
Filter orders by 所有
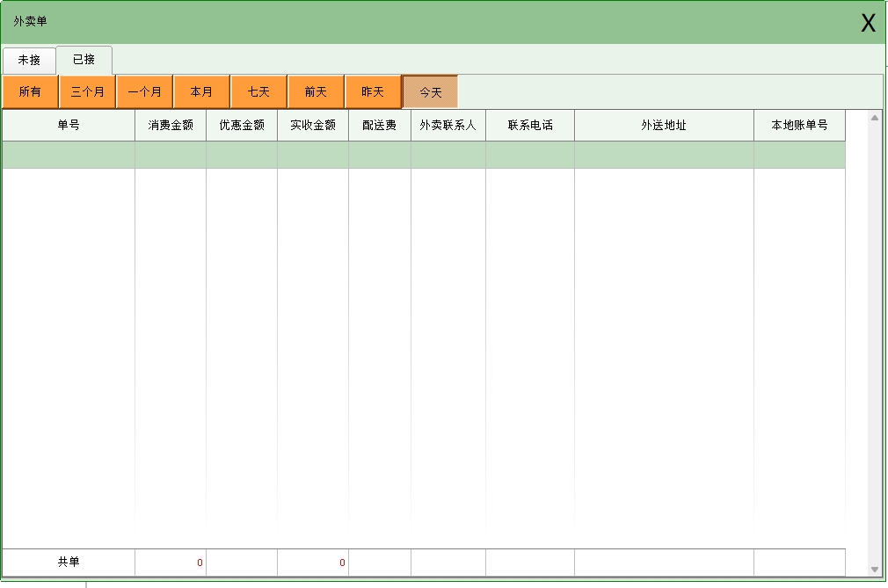pos(30,91)
